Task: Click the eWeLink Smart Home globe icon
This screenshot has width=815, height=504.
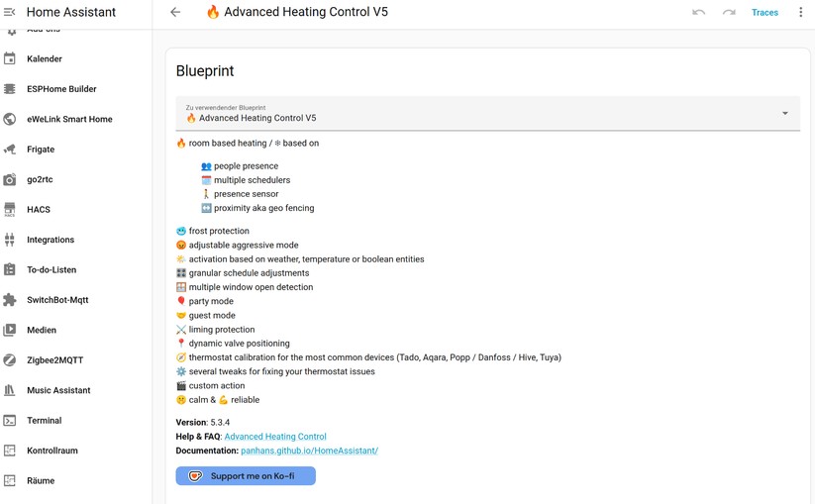Action: (9, 119)
